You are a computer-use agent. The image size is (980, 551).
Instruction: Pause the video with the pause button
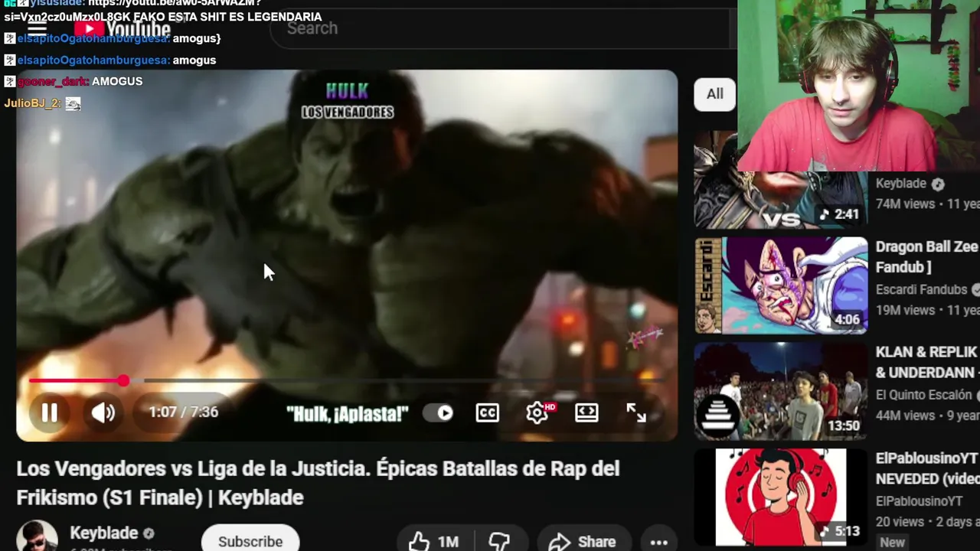(49, 412)
